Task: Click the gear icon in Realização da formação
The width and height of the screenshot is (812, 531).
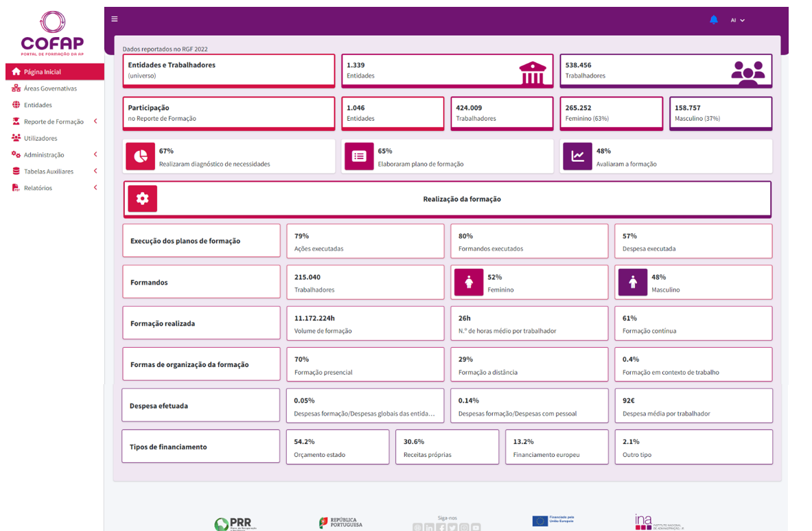Action: (142, 198)
